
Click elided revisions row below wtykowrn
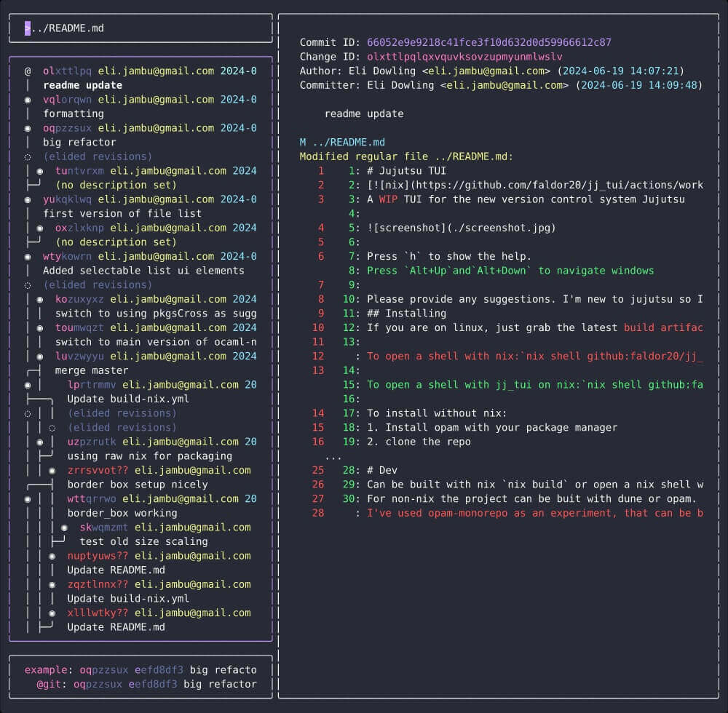click(98, 284)
